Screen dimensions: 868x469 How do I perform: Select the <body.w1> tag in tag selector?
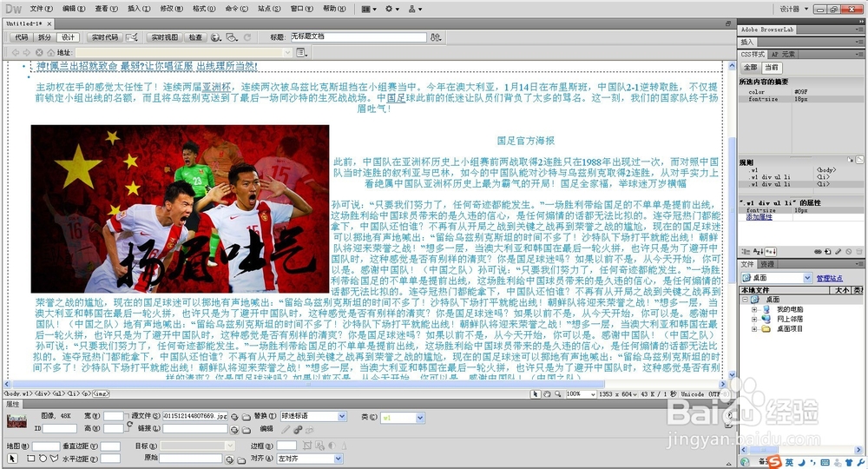(18, 393)
